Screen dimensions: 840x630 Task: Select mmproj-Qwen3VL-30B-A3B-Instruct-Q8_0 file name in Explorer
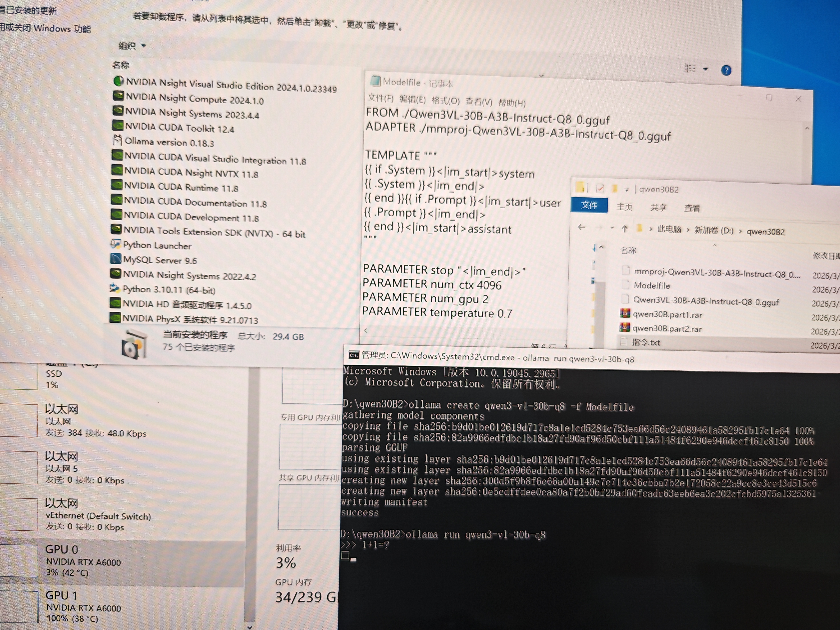pos(717,273)
